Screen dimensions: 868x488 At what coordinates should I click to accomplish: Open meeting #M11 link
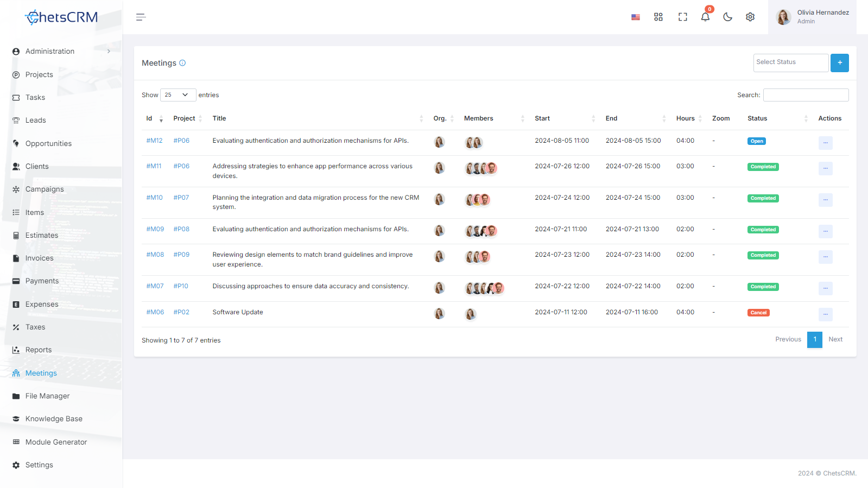154,166
